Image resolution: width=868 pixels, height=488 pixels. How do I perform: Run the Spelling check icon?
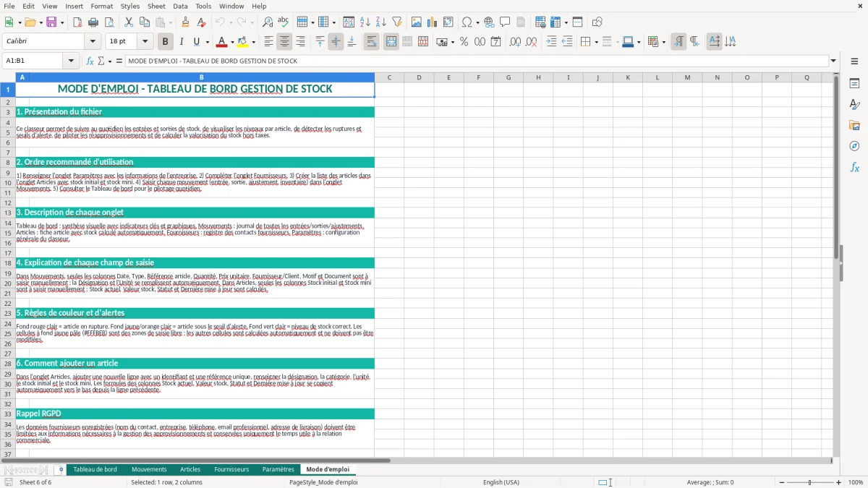pos(283,22)
